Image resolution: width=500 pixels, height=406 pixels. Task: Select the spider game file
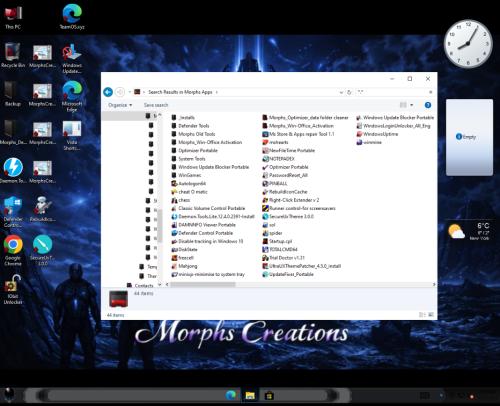272,233
